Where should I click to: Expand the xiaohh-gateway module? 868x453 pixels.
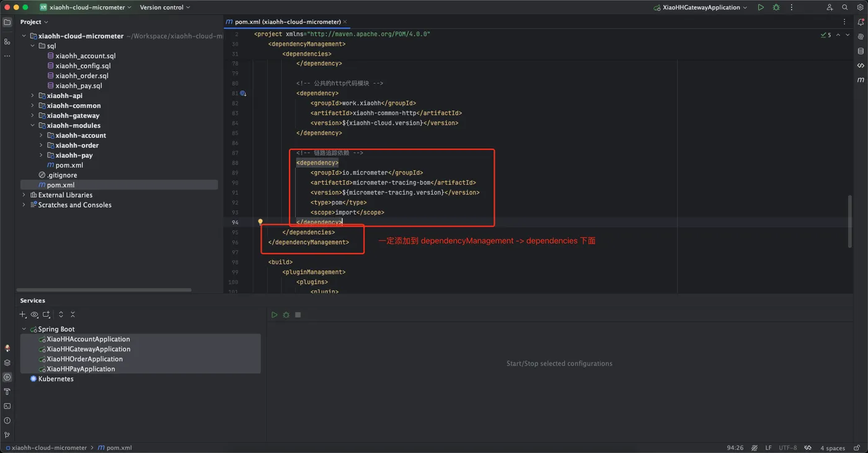click(x=33, y=115)
